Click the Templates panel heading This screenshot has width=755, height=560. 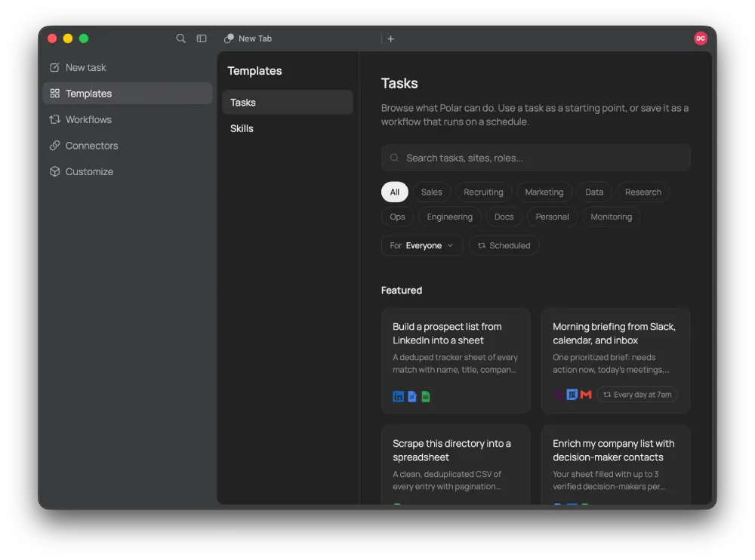(x=254, y=71)
